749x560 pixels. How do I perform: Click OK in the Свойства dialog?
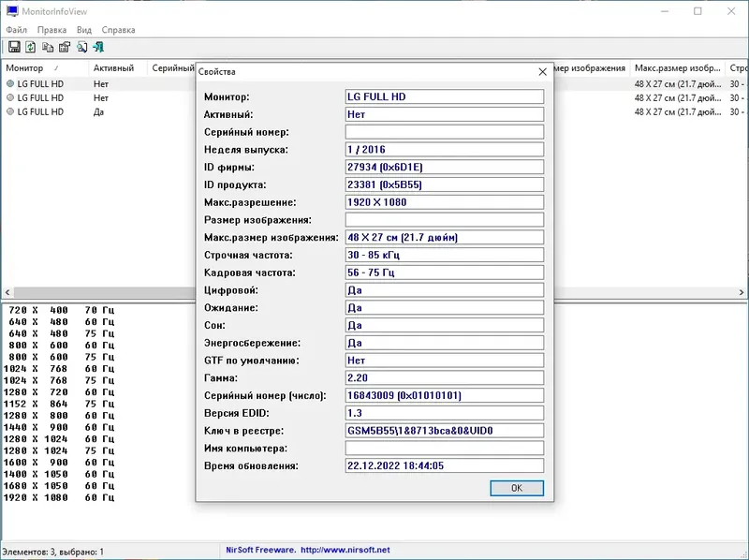[x=517, y=488]
